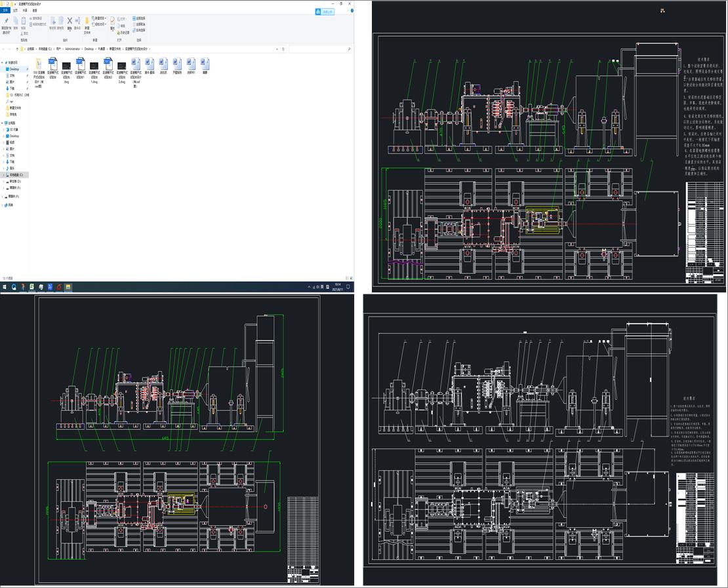The width and height of the screenshot is (728, 588).
Task: Open the New item dropdown
Action: click(x=99, y=18)
